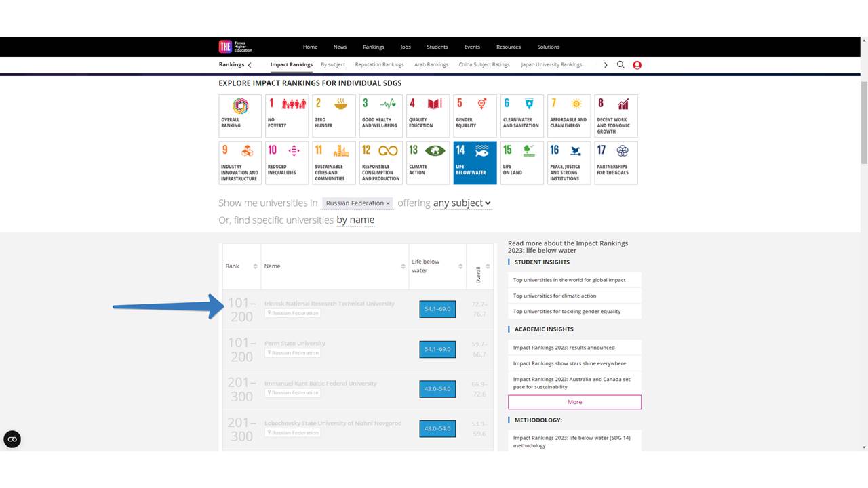Screen dimensions: 868x488
Task: Select SDG 8 Decent Work and Economic Growth tile
Action: click(x=616, y=116)
